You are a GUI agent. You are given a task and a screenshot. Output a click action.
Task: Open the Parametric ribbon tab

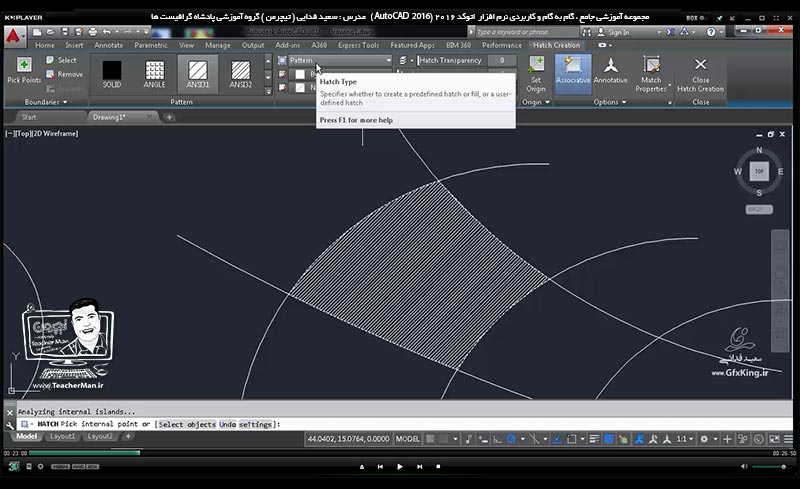click(x=151, y=45)
